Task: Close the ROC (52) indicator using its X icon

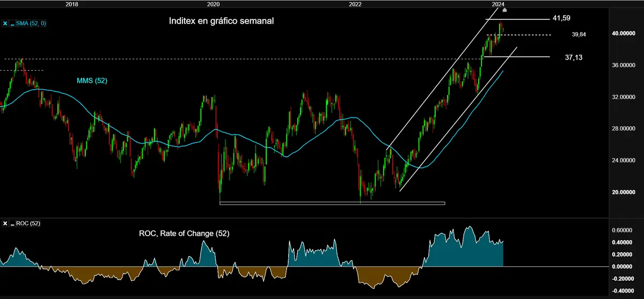Action: coord(5,223)
